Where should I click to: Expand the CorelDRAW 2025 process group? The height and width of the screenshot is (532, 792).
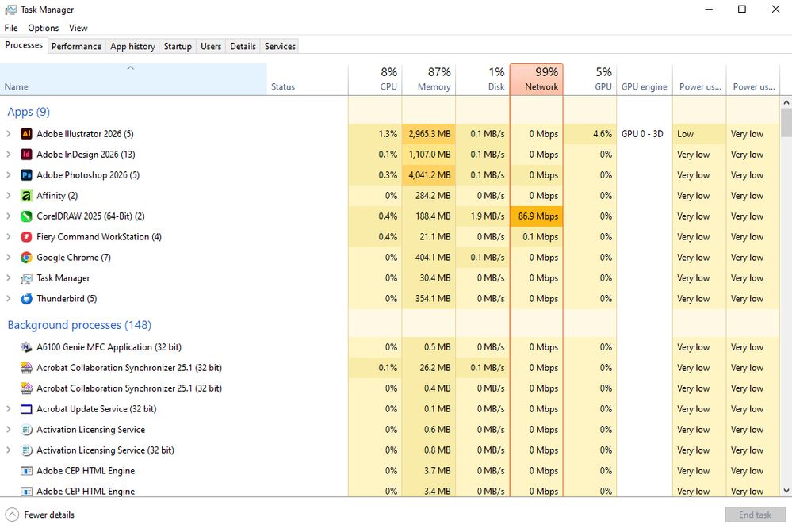[8, 216]
